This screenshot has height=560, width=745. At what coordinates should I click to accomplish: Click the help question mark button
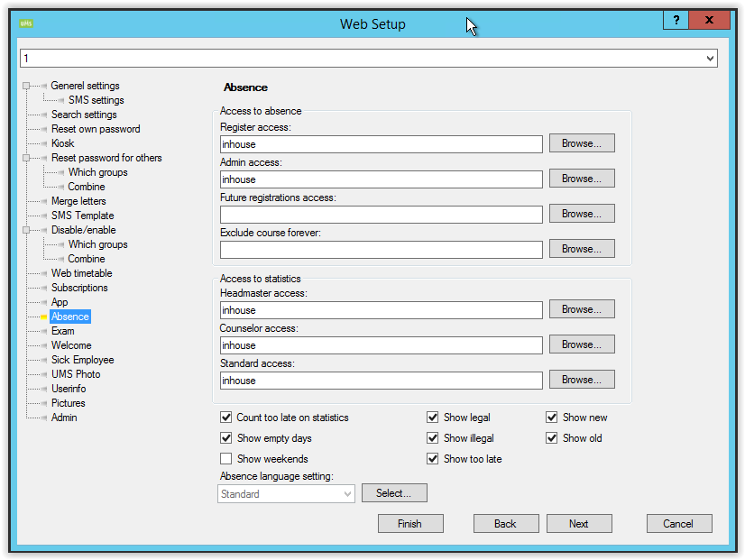(x=676, y=20)
